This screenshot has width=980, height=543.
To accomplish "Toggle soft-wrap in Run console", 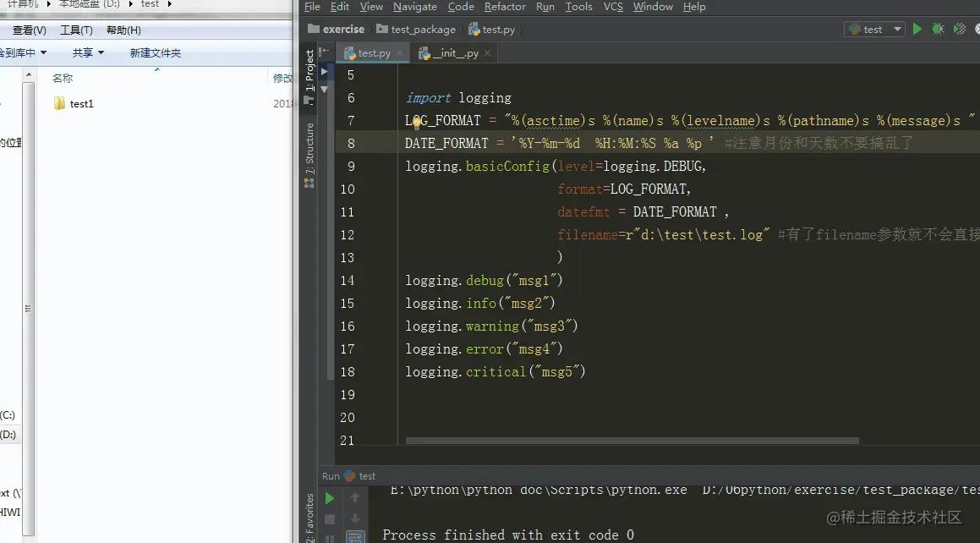I will click(355, 537).
